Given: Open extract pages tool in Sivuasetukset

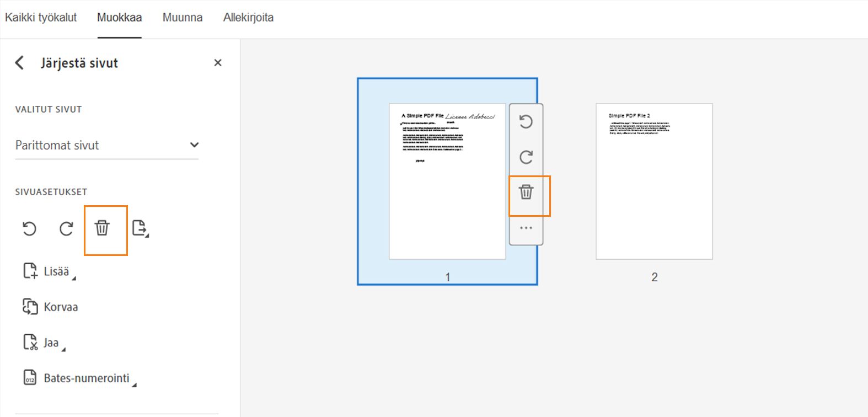Looking at the screenshot, I should [x=141, y=228].
